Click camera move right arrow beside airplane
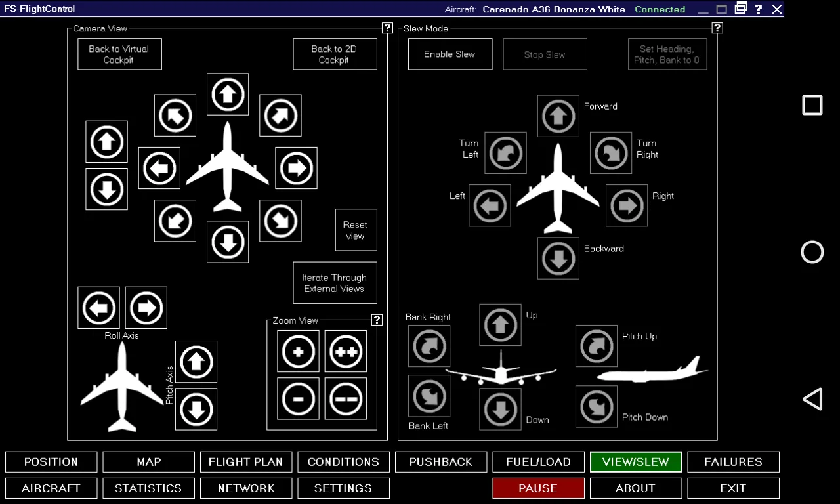Viewport: 840px width, 504px height. [296, 168]
